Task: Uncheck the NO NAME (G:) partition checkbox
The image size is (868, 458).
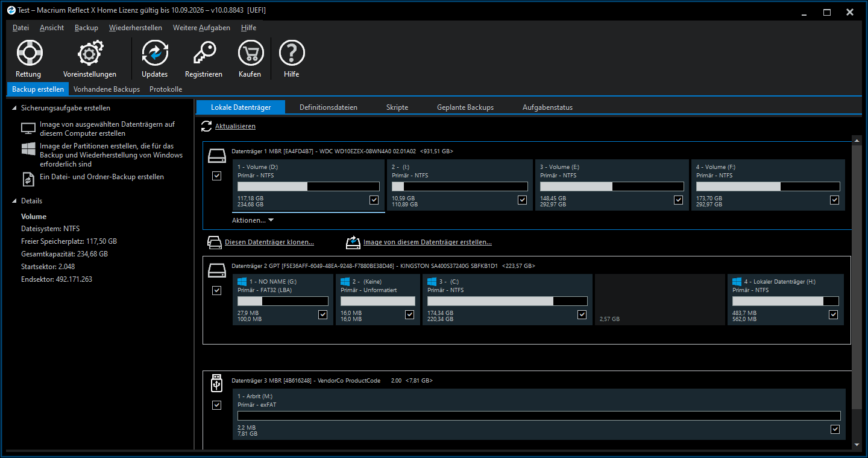Action: click(x=323, y=314)
